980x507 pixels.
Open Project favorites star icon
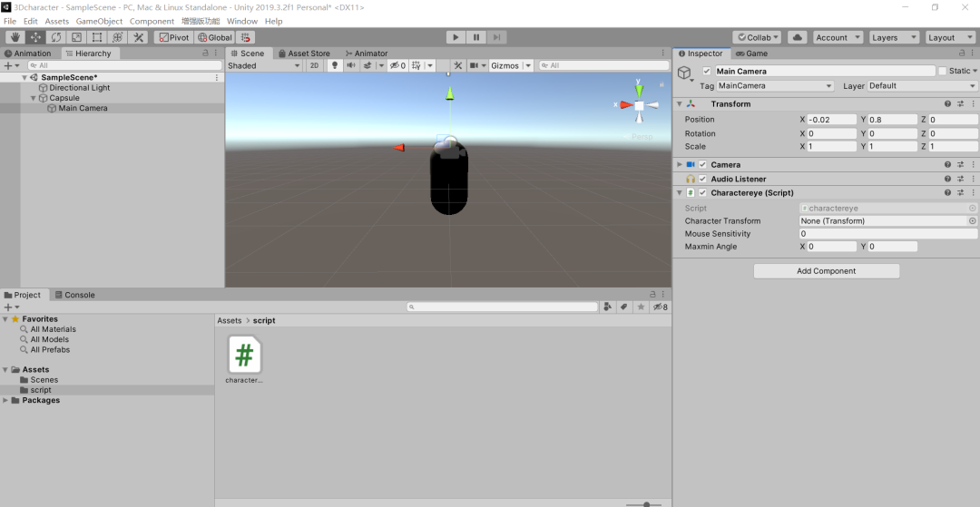point(641,307)
